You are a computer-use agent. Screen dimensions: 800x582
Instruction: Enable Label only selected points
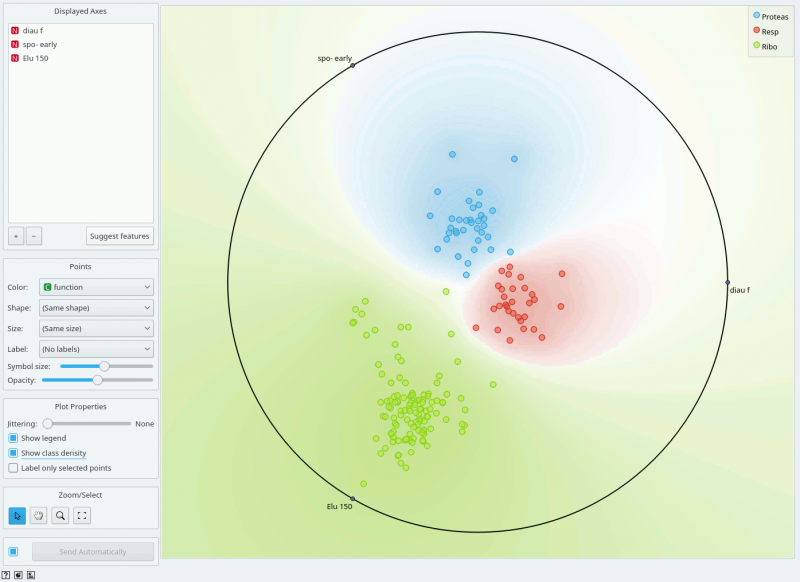pyautogui.click(x=12, y=468)
